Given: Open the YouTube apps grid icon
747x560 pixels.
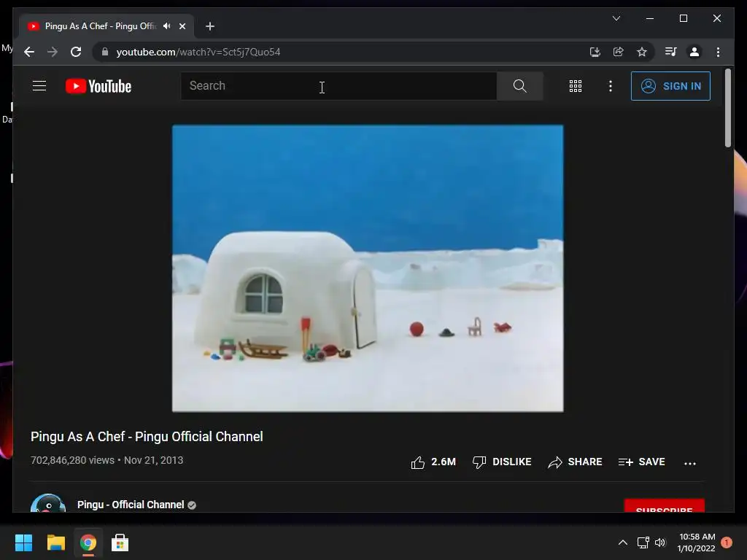Looking at the screenshot, I should tap(576, 86).
